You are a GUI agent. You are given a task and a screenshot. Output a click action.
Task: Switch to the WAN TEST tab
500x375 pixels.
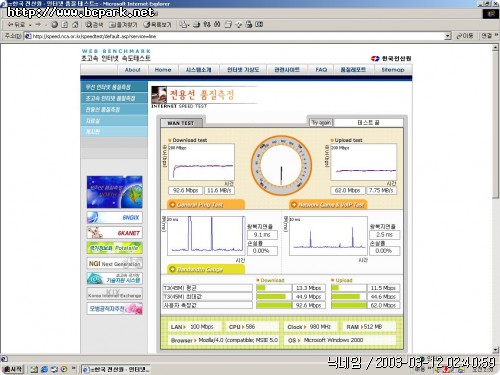click(181, 123)
